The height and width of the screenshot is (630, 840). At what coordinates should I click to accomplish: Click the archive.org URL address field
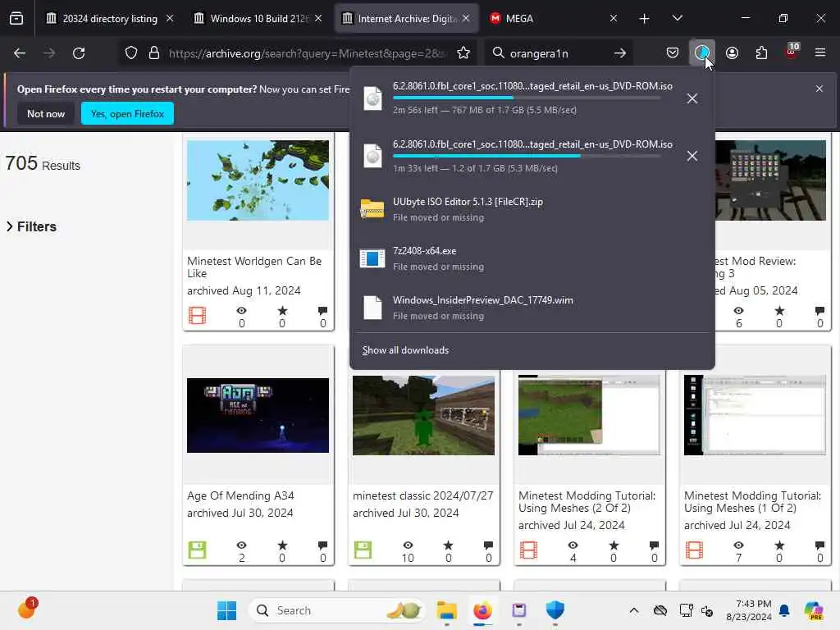click(x=307, y=53)
